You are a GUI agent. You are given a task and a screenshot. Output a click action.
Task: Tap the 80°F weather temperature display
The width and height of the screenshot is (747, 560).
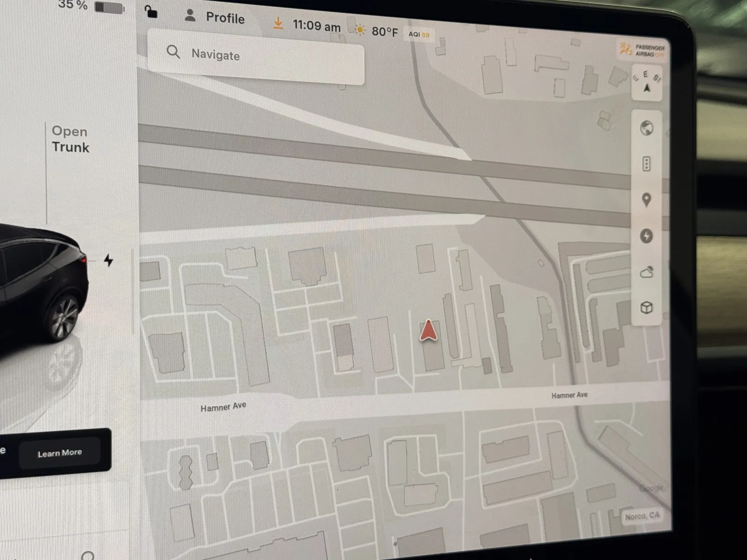pyautogui.click(x=385, y=32)
